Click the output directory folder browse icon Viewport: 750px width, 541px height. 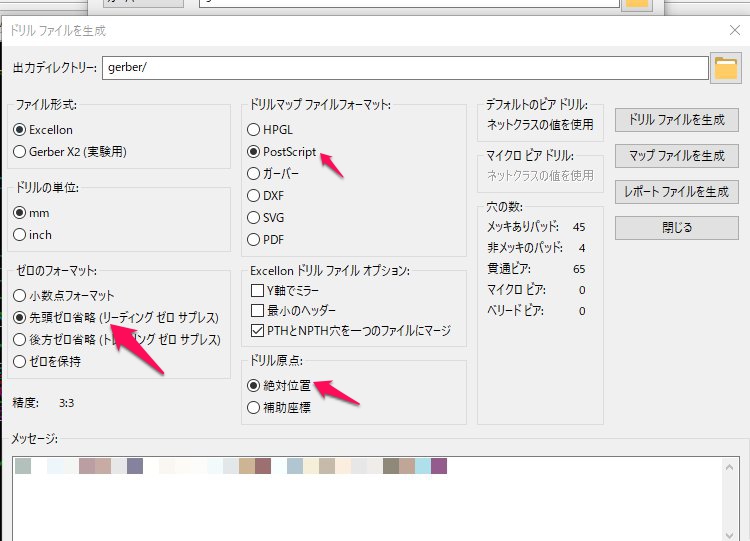tap(725, 68)
